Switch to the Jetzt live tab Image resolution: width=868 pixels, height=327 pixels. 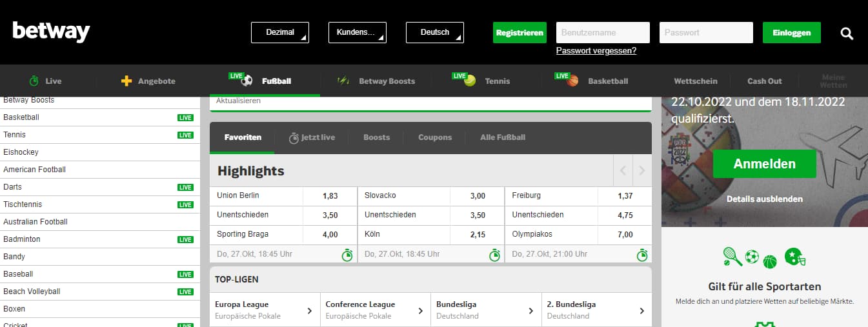(x=311, y=137)
